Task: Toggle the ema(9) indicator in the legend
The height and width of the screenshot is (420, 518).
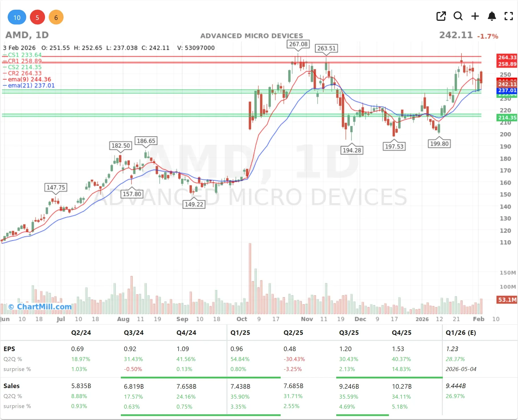Action: click(28, 79)
